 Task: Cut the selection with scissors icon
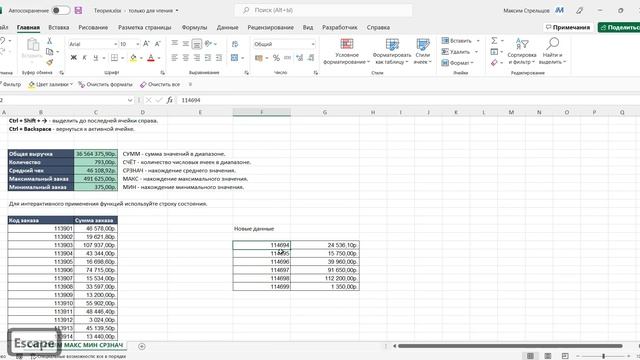click(49, 41)
